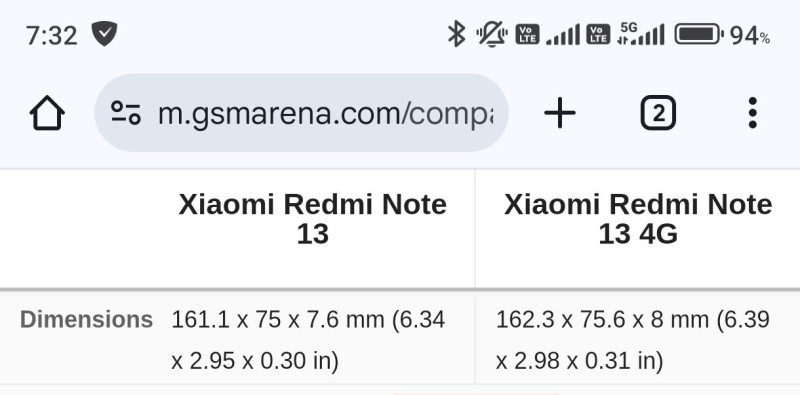
Task: Tap the first VoLTE indicator icon
Action: (527, 34)
